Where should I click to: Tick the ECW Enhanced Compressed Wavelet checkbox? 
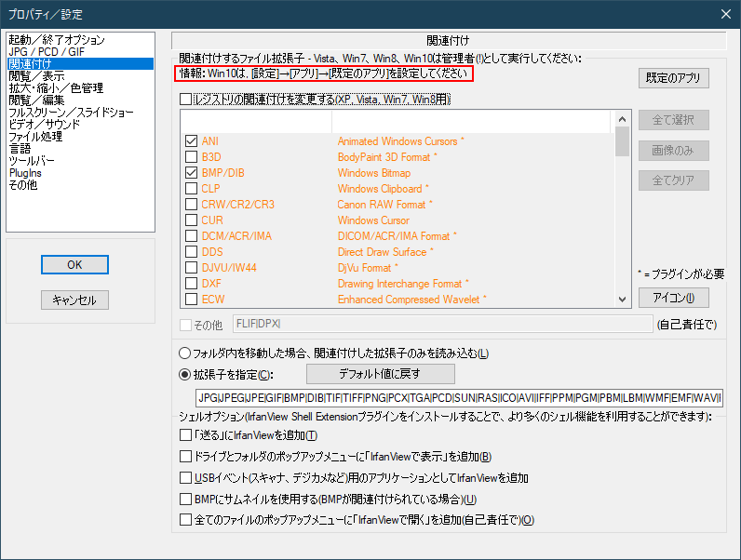click(x=192, y=300)
